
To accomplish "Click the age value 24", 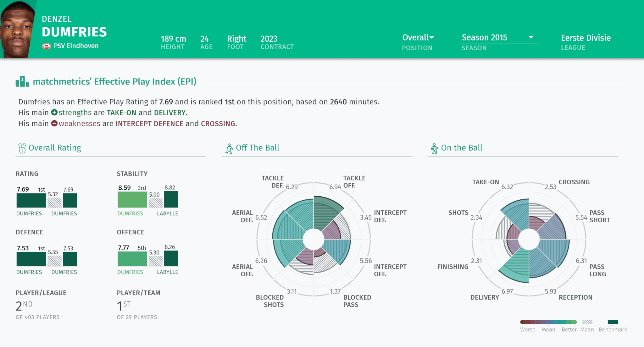I will 204,39.
